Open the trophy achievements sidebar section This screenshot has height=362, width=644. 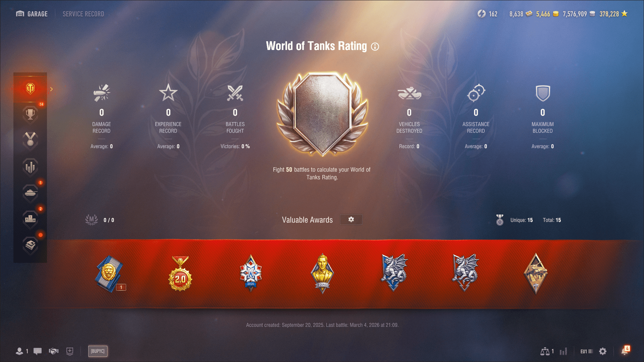pyautogui.click(x=30, y=115)
